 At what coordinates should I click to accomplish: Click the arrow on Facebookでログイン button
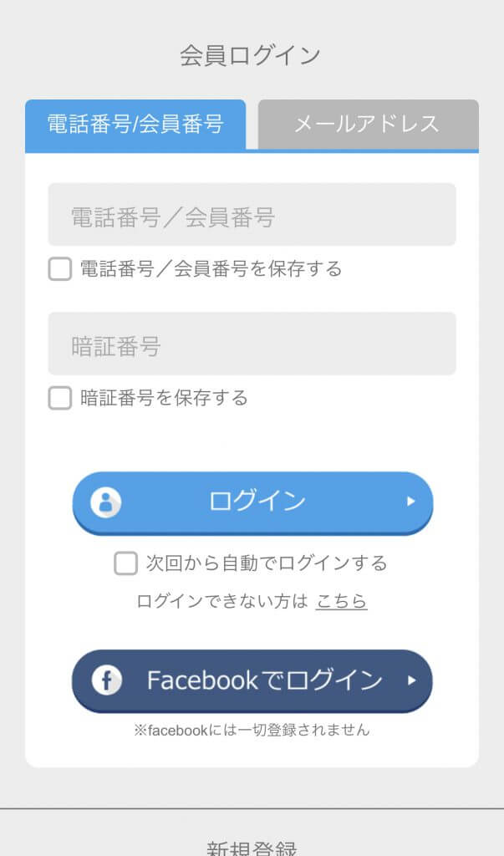[410, 680]
